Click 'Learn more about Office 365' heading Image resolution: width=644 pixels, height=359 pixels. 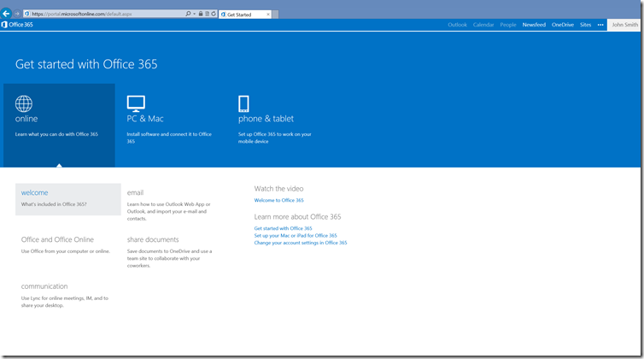coord(297,217)
